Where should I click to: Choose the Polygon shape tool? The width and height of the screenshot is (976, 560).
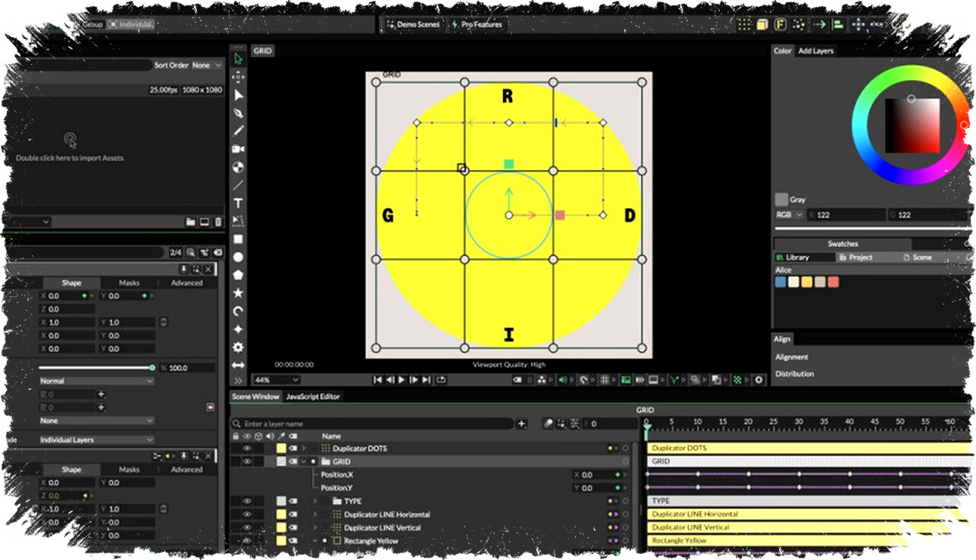tap(238, 275)
